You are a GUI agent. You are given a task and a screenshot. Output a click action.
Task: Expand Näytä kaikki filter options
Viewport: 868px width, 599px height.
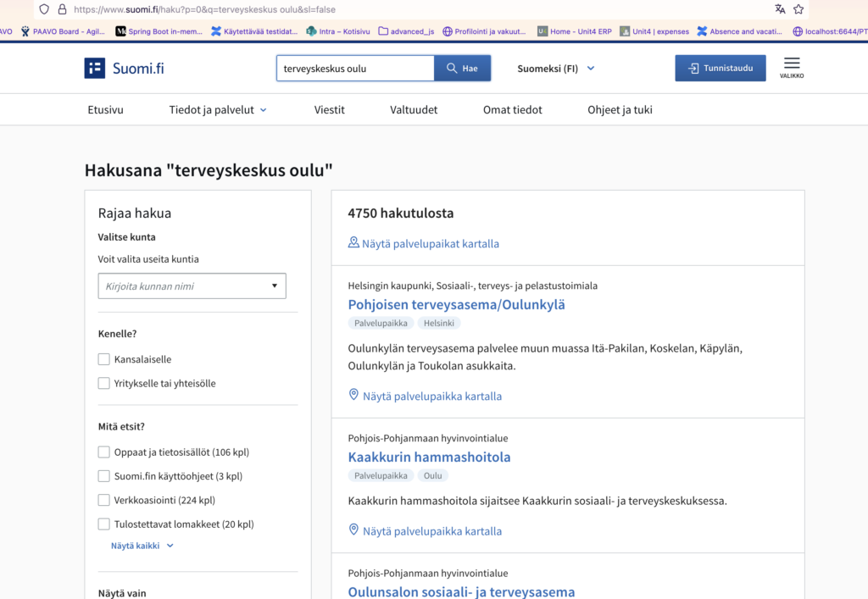coord(142,546)
